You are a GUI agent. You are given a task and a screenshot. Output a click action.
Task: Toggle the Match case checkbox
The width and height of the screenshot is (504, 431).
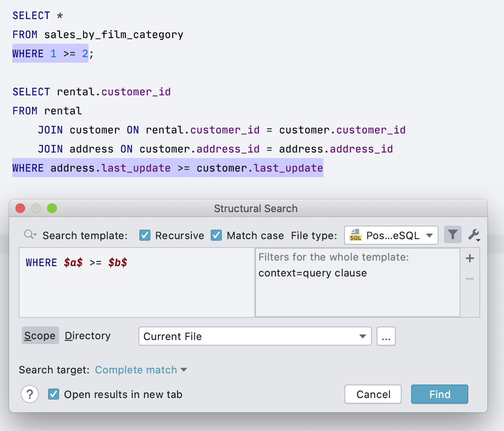point(216,235)
